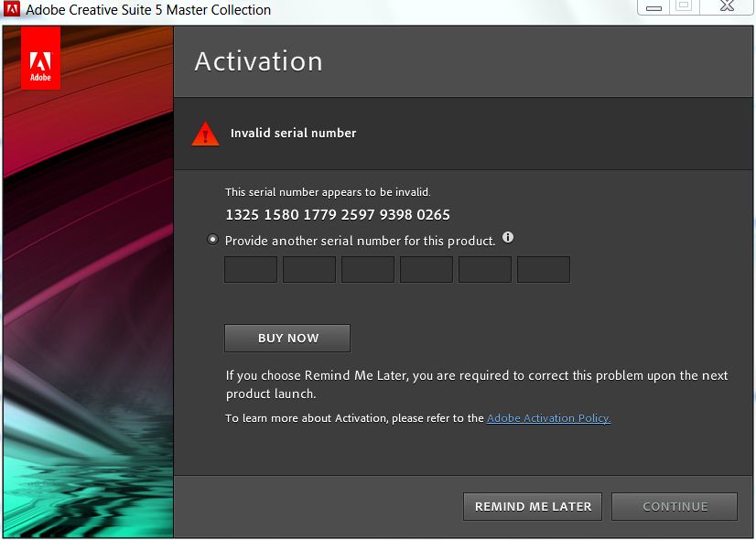Select the displayed invalid serial number text
756x540 pixels.
pyautogui.click(x=338, y=214)
